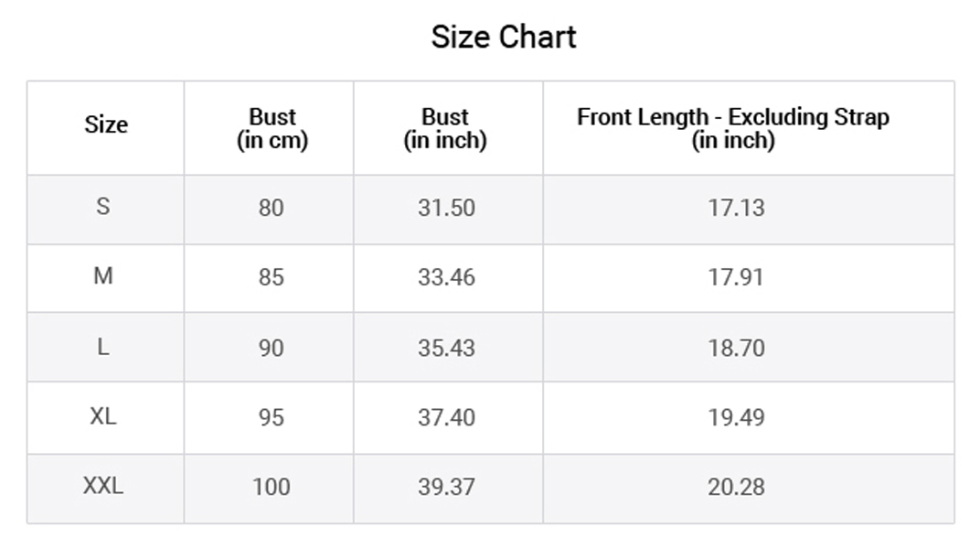Click the bust value 100 cell
The image size is (980, 549).
(x=272, y=487)
